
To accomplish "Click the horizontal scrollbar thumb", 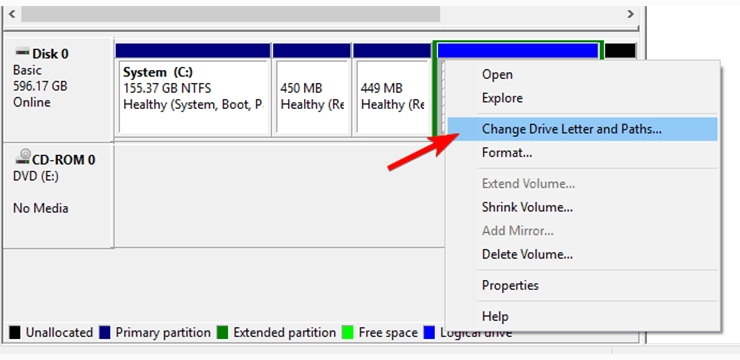I will click(230, 14).
